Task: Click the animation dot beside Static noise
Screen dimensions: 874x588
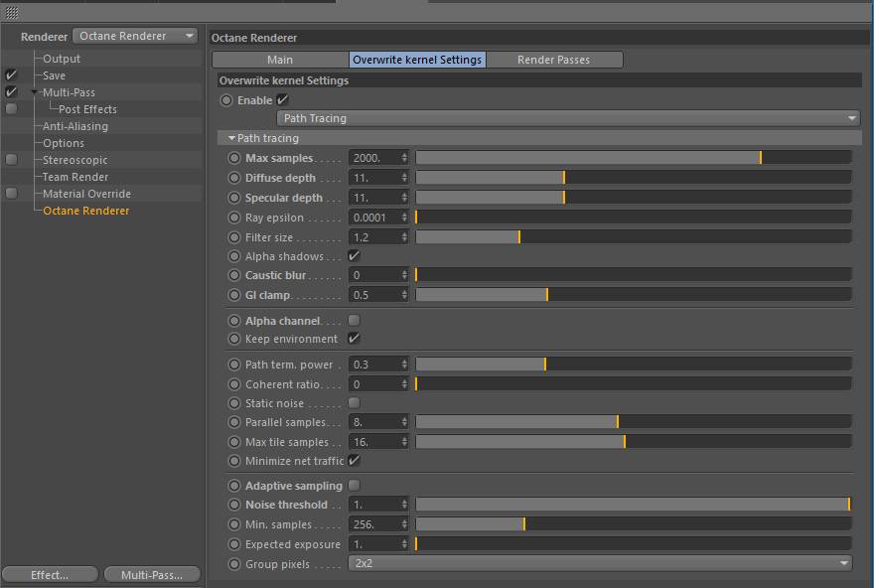Action: (234, 403)
